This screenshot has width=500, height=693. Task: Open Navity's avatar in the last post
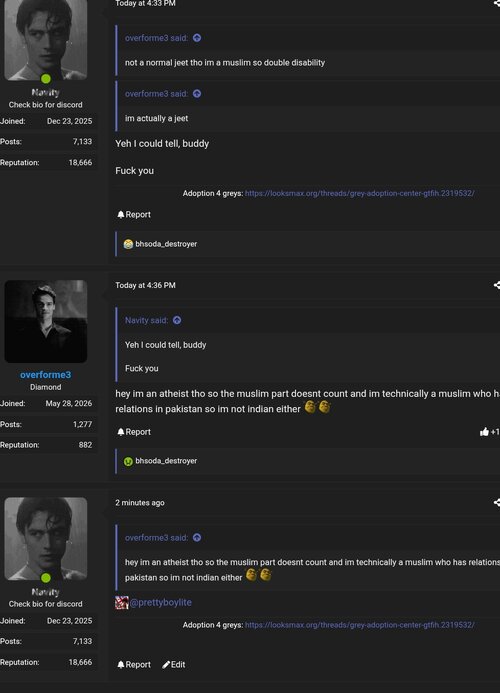pos(46,538)
